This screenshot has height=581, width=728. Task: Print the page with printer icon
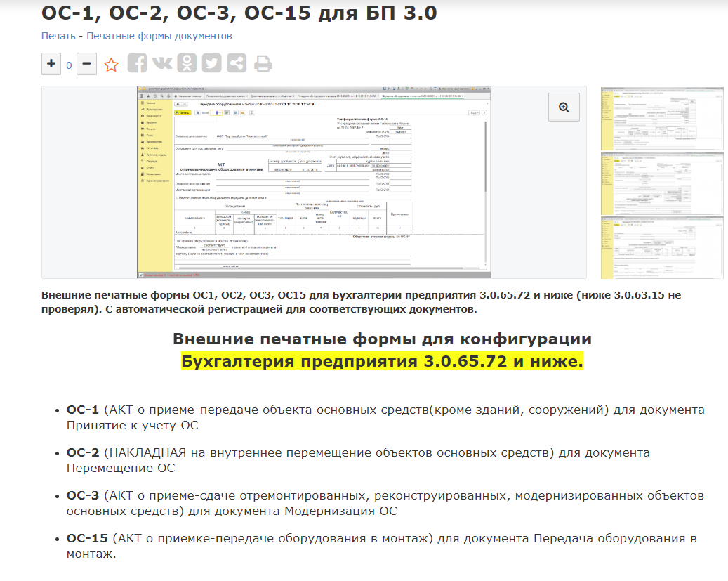(x=263, y=64)
